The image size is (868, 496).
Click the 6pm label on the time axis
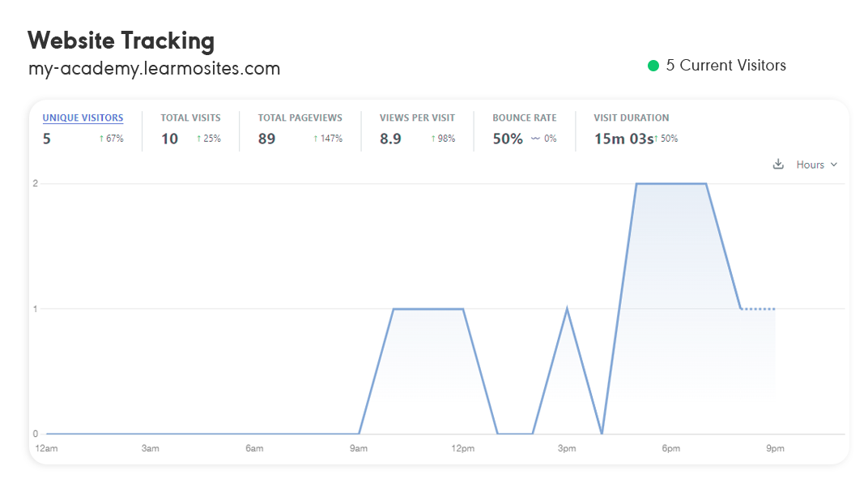point(670,448)
